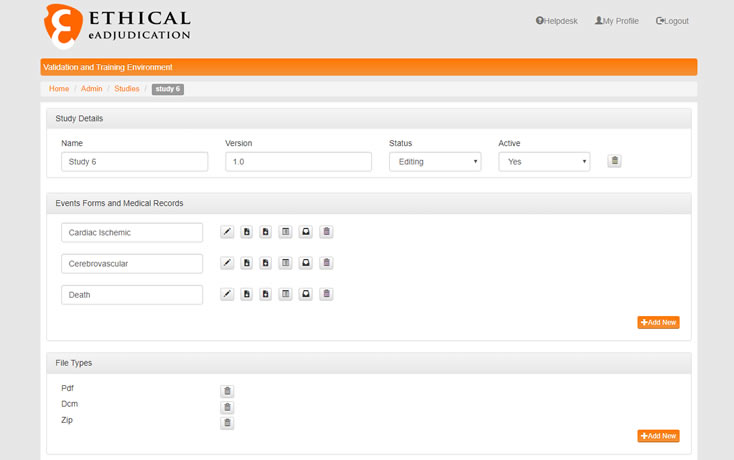Remove the Zip file type

point(227,423)
